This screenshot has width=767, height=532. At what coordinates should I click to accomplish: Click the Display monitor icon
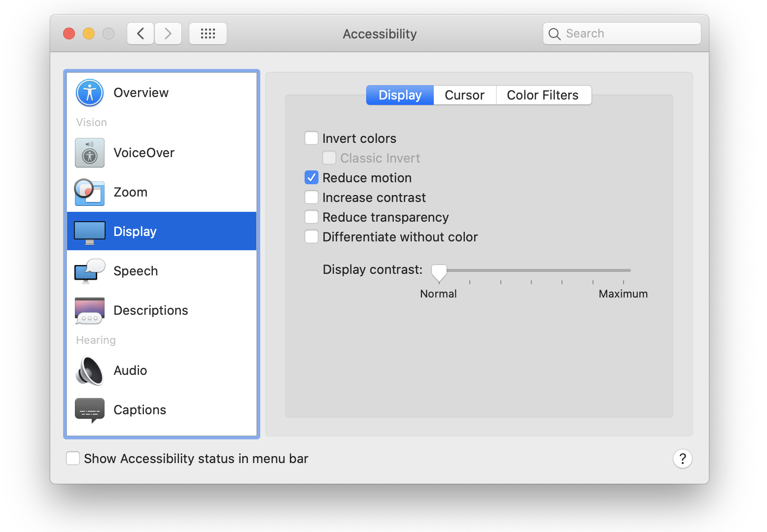pos(89,231)
